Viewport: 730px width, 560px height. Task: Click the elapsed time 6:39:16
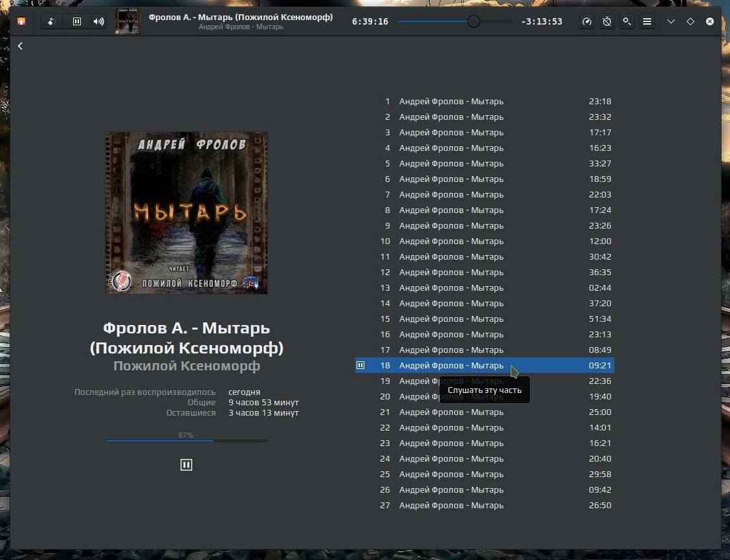[x=370, y=21]
